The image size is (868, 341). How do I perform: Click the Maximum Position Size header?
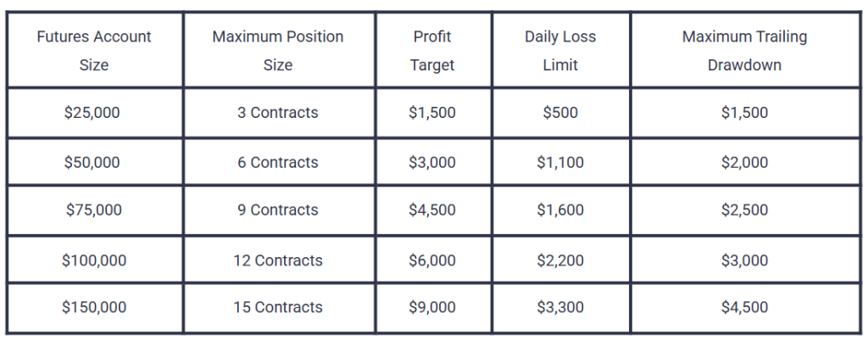pos(278,50)
